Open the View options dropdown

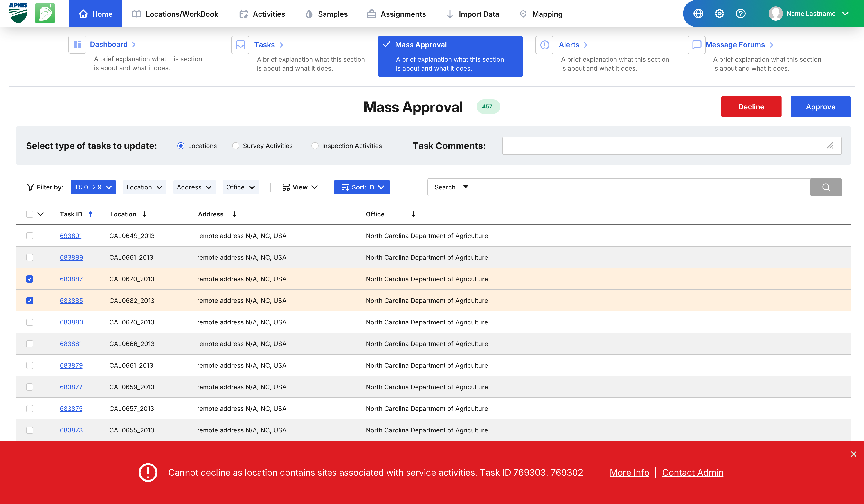point(300,187)
